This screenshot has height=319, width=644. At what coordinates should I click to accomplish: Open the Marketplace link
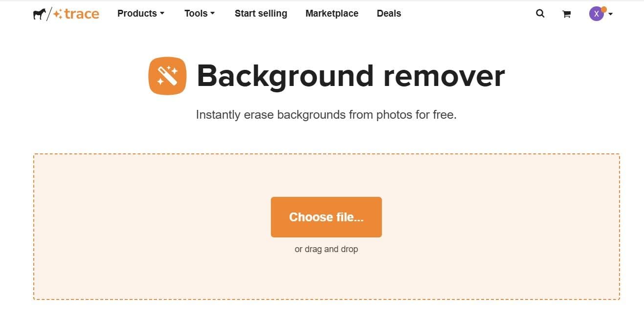pyautogui.click(x=332, y=14)
